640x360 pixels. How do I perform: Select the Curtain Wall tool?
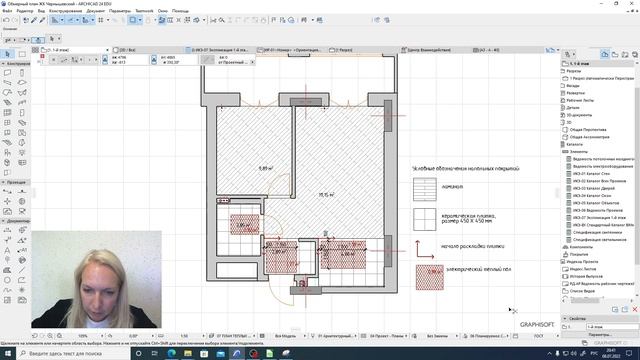[7, 113]
